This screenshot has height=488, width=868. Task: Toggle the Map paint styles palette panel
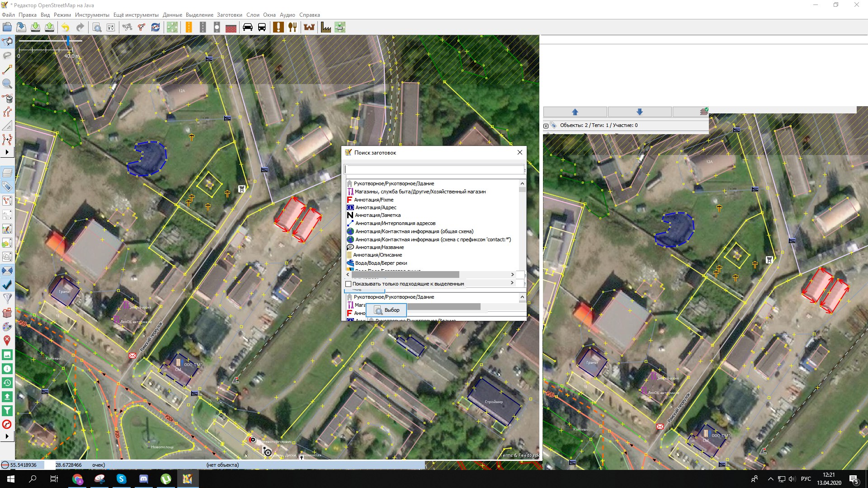7,327
